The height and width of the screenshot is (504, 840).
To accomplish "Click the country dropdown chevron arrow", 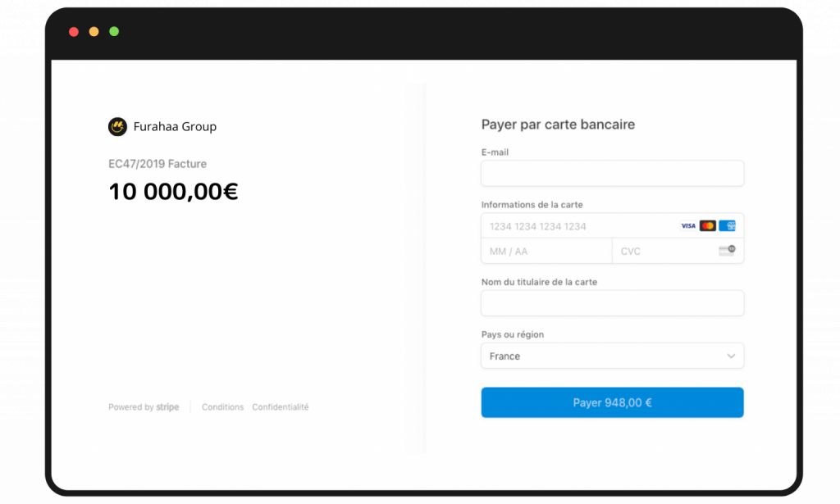I will (731, 356).
